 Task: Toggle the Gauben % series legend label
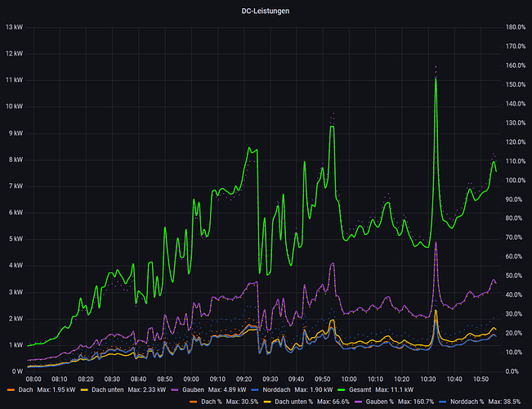[380, 402]
